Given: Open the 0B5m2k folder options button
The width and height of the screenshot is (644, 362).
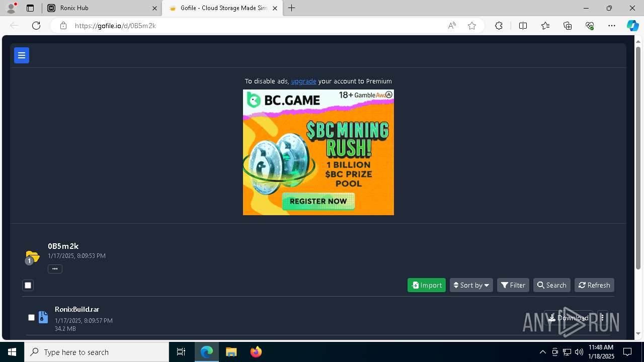Looking at the screenshot, I should tap(55, 269).
